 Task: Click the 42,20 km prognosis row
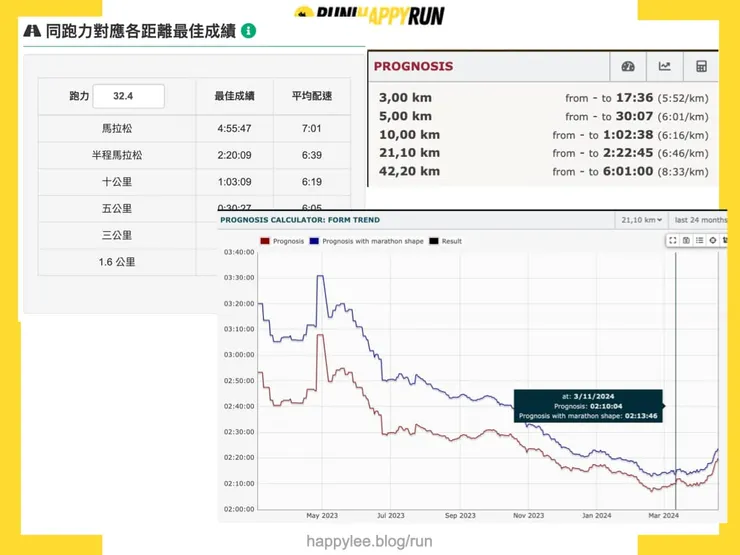coord(544,171)
